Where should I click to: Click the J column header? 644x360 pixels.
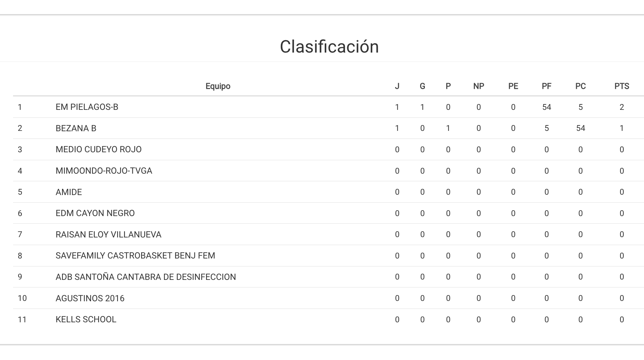[397, 86]
